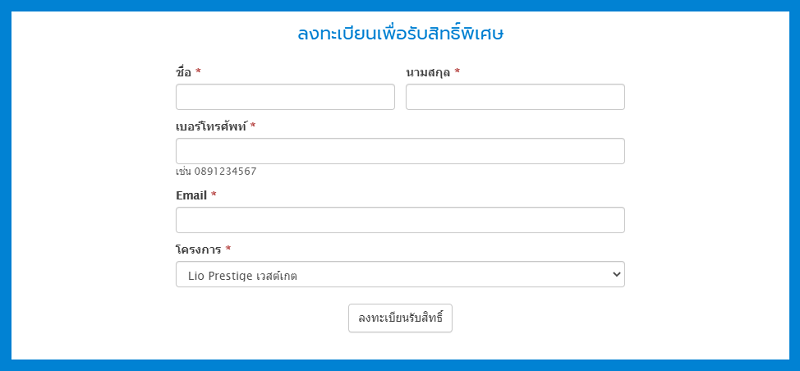Click the นามสกุล field label
This screenshot has height=371, width=800.
click(x=428, y=72)
